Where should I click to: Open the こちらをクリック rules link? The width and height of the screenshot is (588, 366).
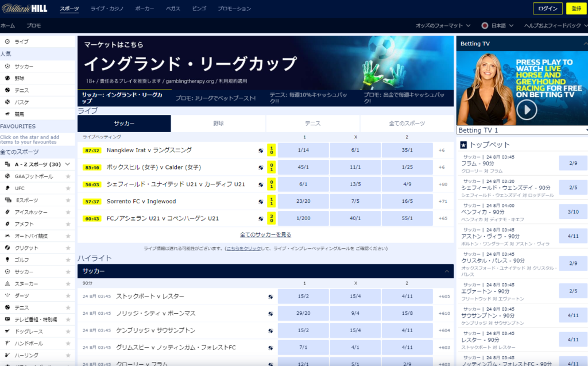pyautogui.click(x=243, y=249)
